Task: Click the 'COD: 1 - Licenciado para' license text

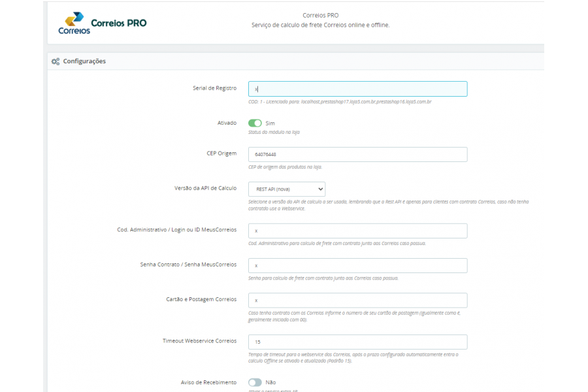Action: [340, 102]
